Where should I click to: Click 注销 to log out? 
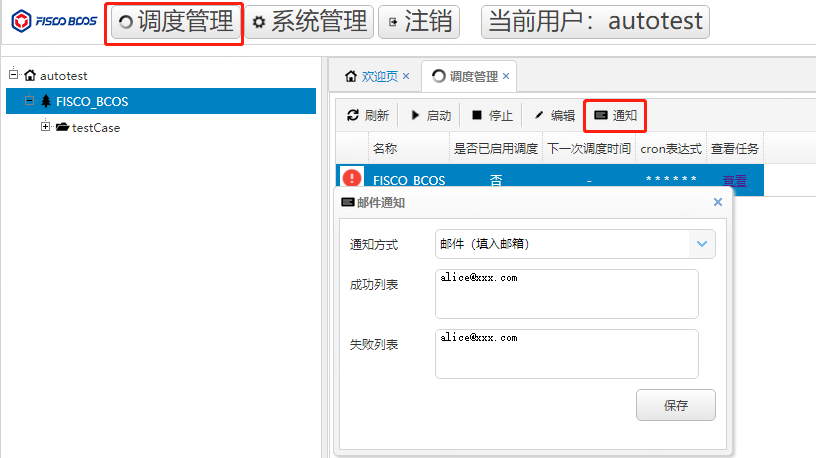coord(419,22)
